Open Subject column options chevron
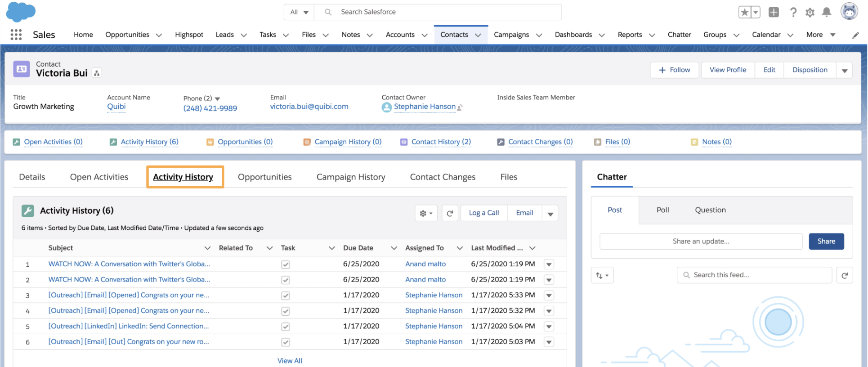The width and height of the screenshot is (868, 367). [207, 248]
